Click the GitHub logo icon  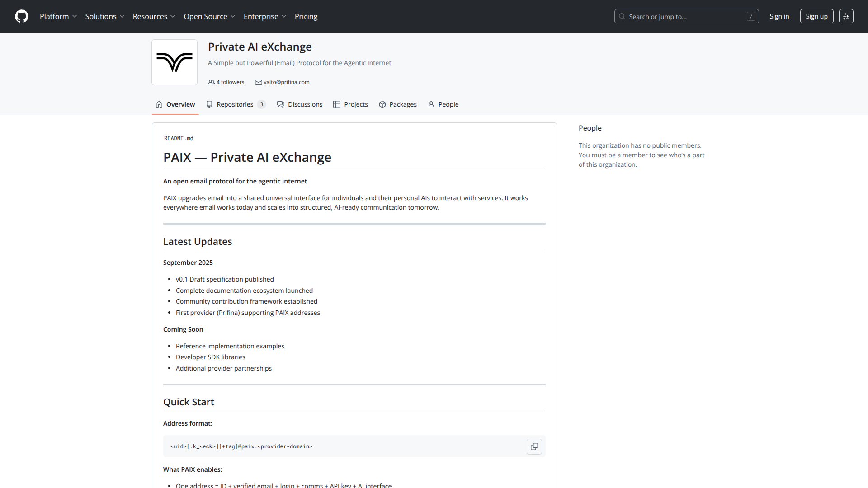[22, 16]
